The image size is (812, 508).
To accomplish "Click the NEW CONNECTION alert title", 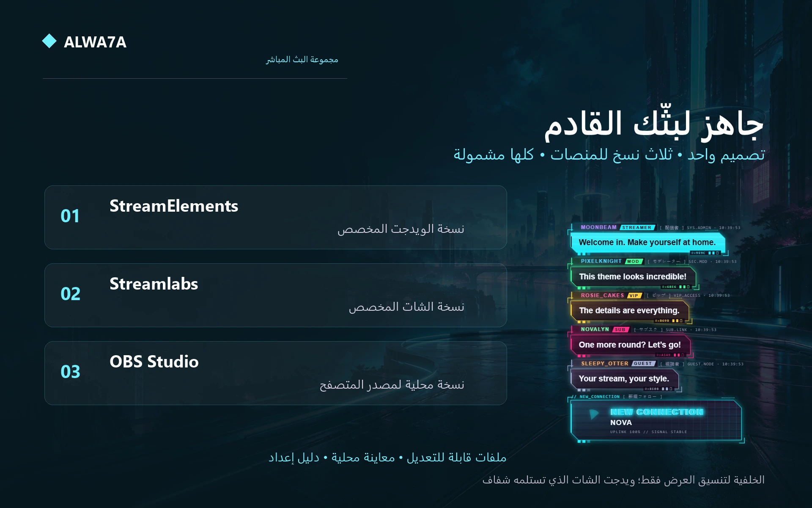I will (657, 412).
